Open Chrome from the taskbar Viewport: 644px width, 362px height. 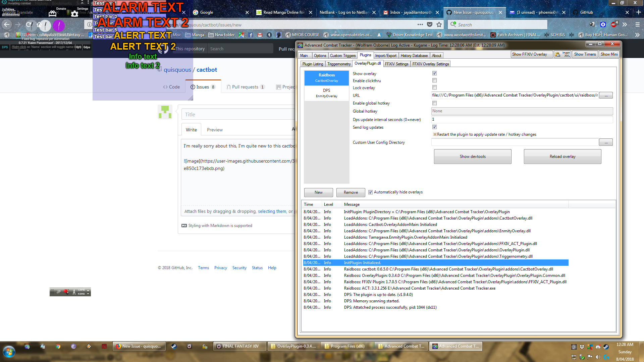tap(58, 346)
